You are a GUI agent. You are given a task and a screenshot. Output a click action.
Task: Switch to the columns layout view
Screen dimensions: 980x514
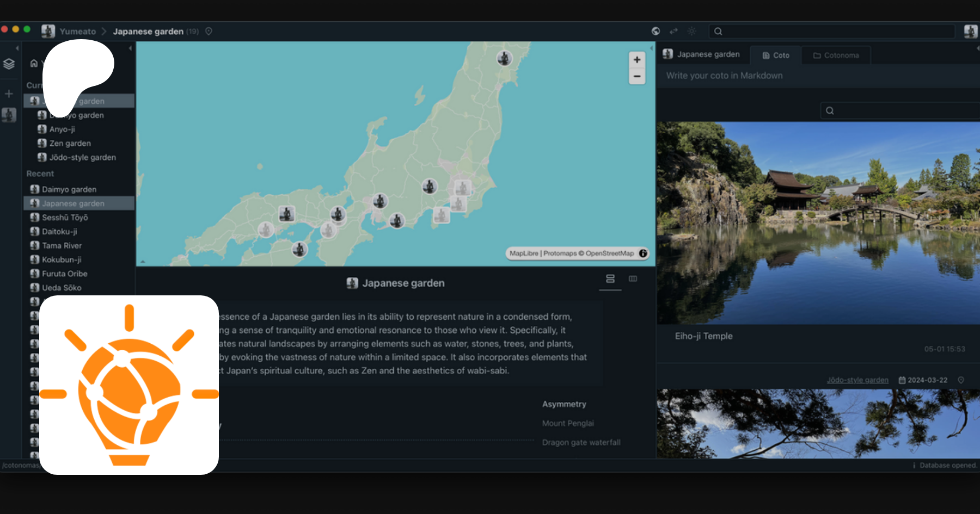pyautogui.click(x=633, y=279)
